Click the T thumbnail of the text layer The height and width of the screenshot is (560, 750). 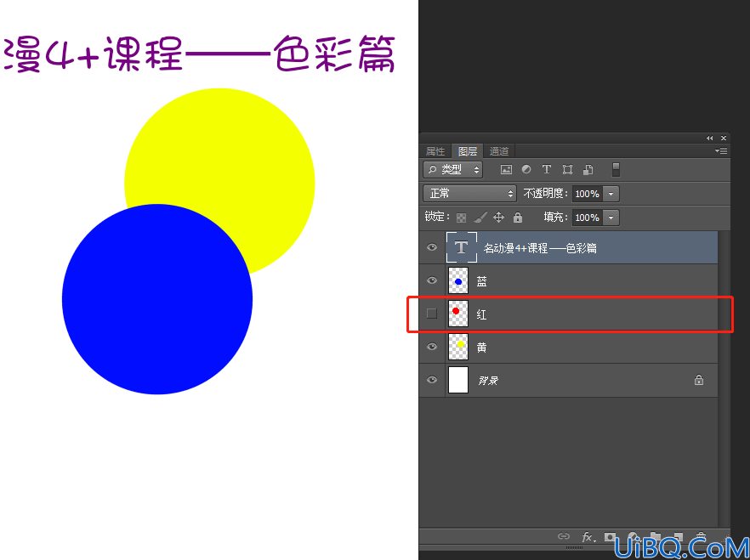pos(461,247)
